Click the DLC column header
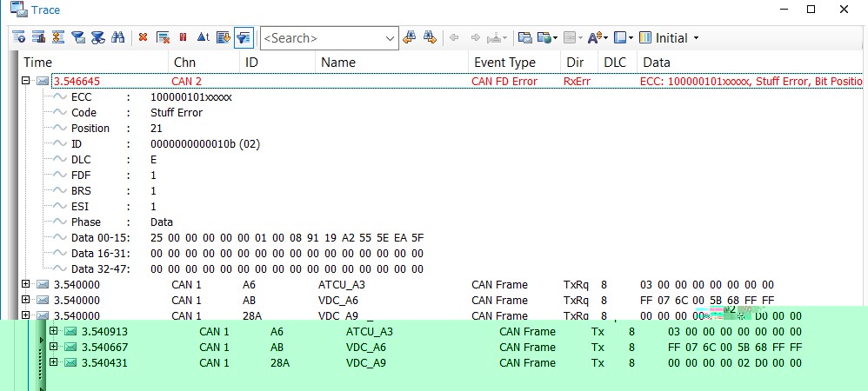Screen dimensions: 868x391 [x=618, y=63]
